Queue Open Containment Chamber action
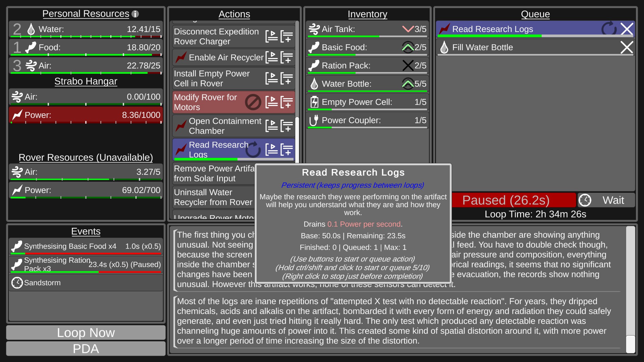The height and width of the screenshot is (362, 644). [287, 126]
